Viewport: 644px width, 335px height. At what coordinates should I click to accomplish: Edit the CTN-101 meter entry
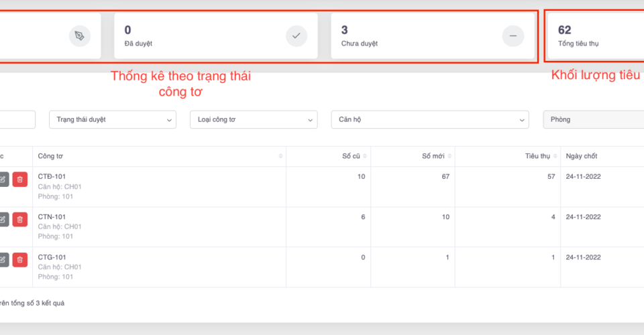3,219
